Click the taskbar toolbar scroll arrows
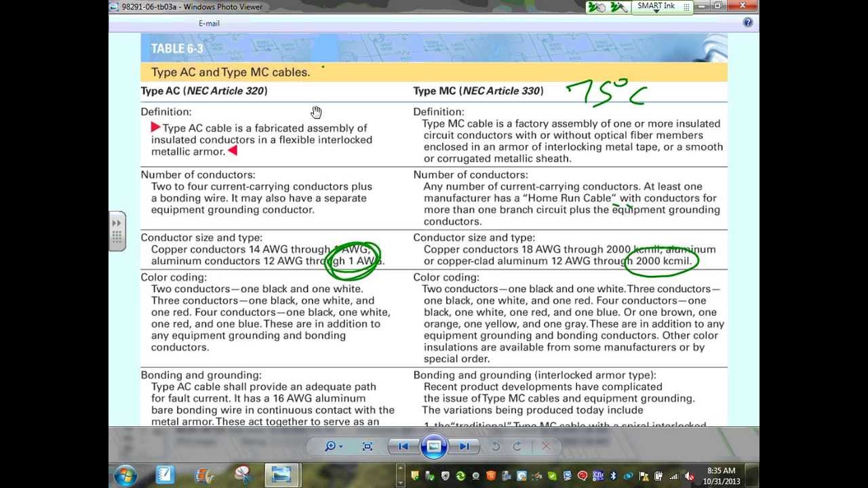 pos(401,475)
